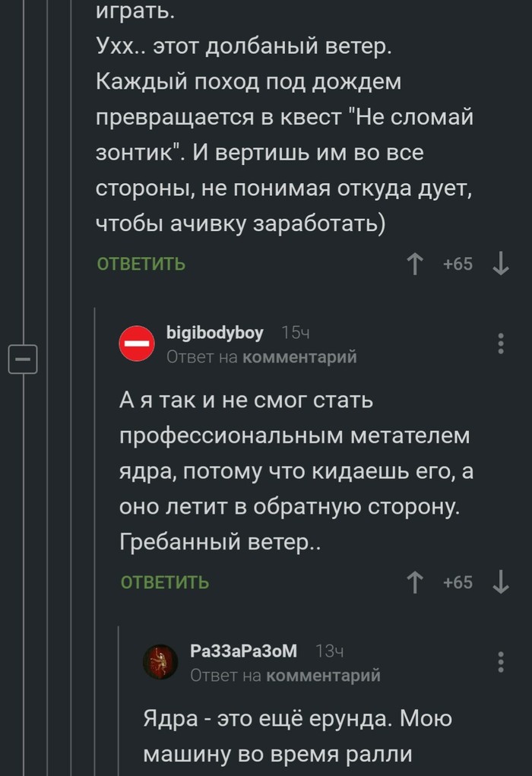532x776 pixels.
Task: Go to parent comment from Ра33аРа3оМ's reply
Action: [x=323, y=675]
